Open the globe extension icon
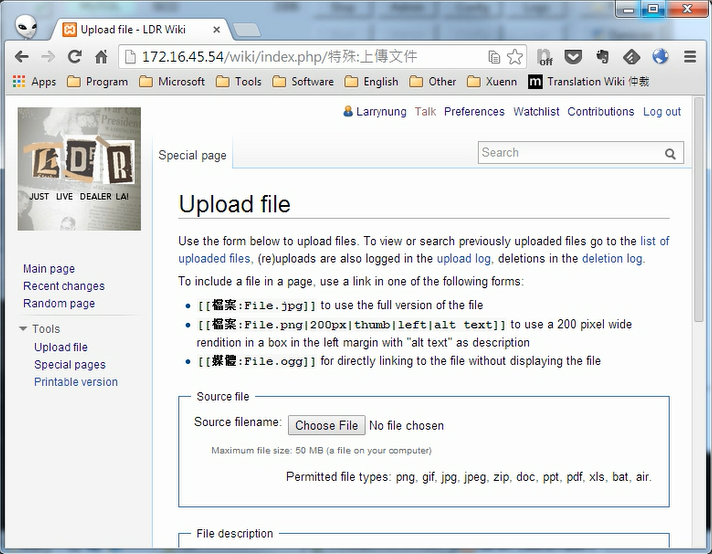 660,56
